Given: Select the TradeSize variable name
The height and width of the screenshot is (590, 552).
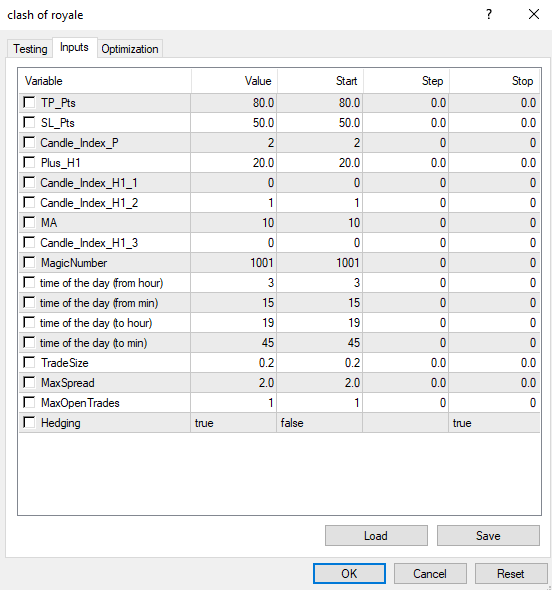Looking at the screenshot, I should 65,363.
